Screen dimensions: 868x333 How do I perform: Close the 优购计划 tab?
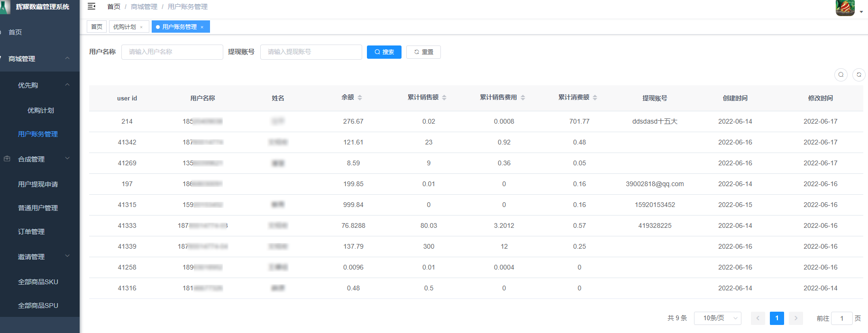point(141,27)
